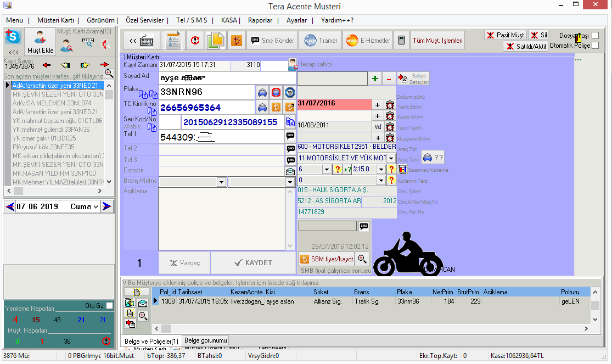Open the calculator icon in the toolbar
This screenshot has width=612, height=364.
tap(402, 41)
